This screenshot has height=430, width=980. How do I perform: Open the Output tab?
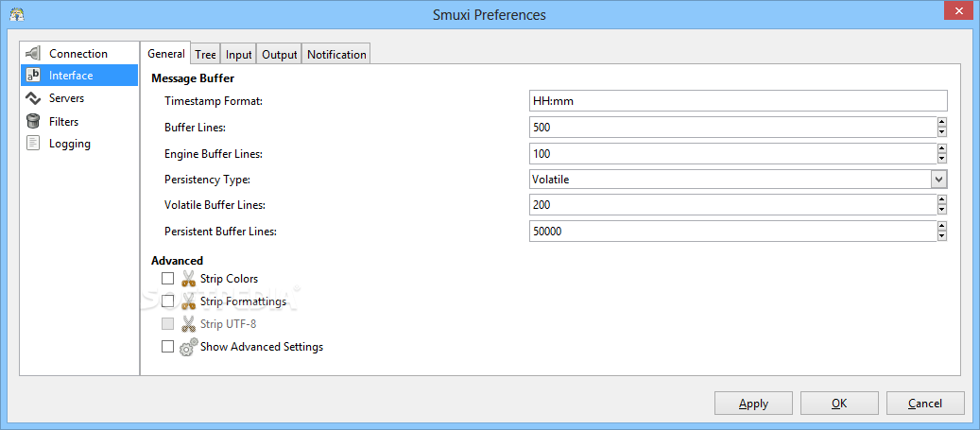pyautogui.click(x=280, y=55)
